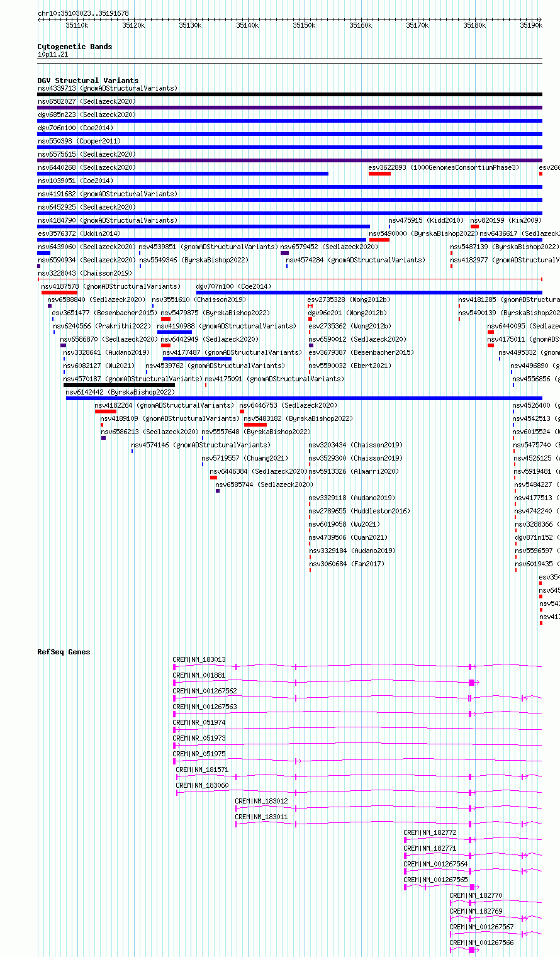The image size is (560, 957).
Task: Select variant esv3679387 (Besenbacher2015)
Action: [361, 352]
